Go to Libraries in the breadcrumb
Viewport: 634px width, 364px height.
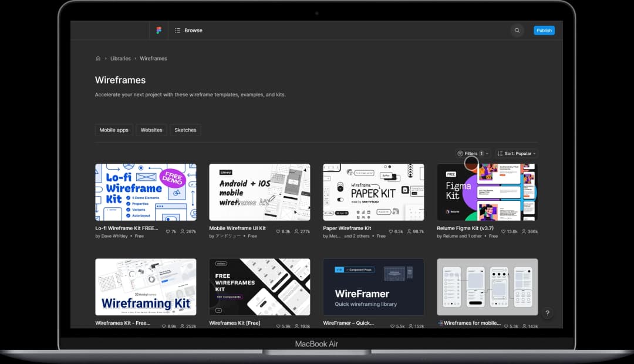[x=120, y=58]
